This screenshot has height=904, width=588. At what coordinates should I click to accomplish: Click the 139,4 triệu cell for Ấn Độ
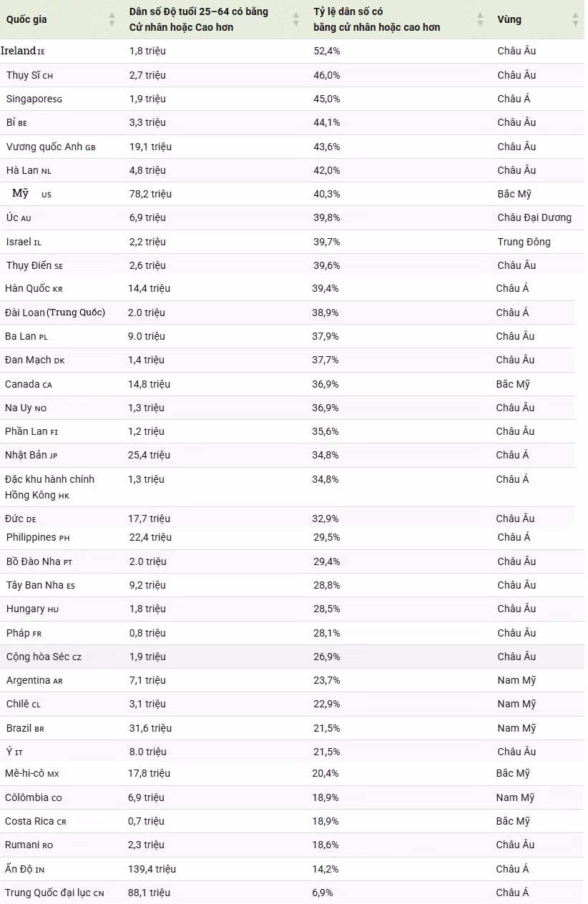[x=152, y=869]
